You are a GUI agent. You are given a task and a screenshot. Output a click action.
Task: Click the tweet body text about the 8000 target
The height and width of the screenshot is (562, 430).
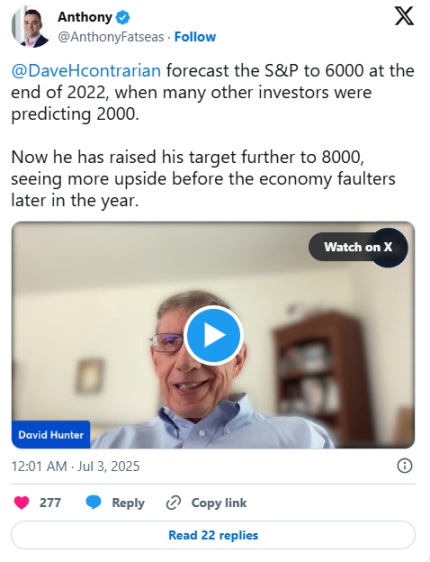pyautogui.click(x=203, y=178)
